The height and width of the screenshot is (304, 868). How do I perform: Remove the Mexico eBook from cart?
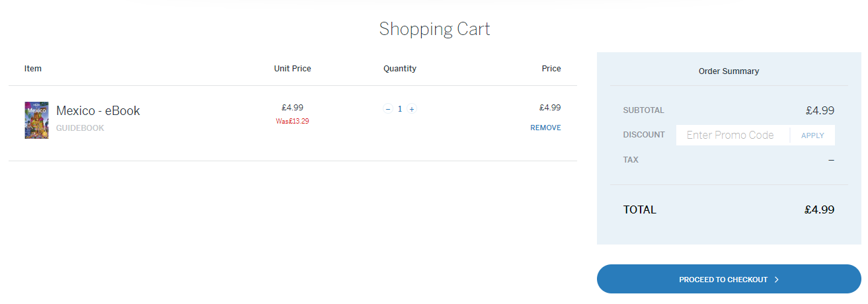tap(545, 128)
